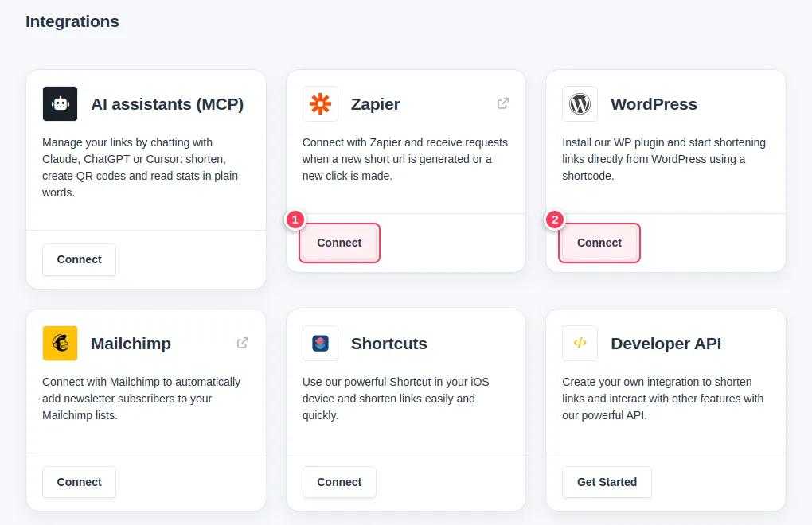Connect the Zapier integration
The image size is (812, 525).
(x=339, y=243)
